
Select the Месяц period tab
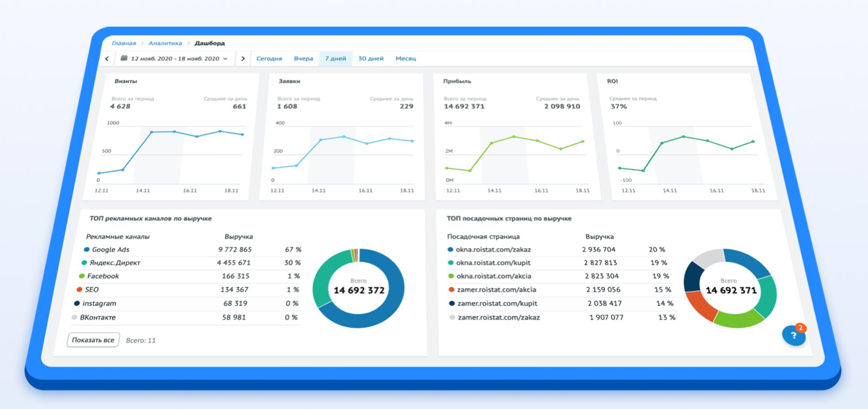point(406,58)
